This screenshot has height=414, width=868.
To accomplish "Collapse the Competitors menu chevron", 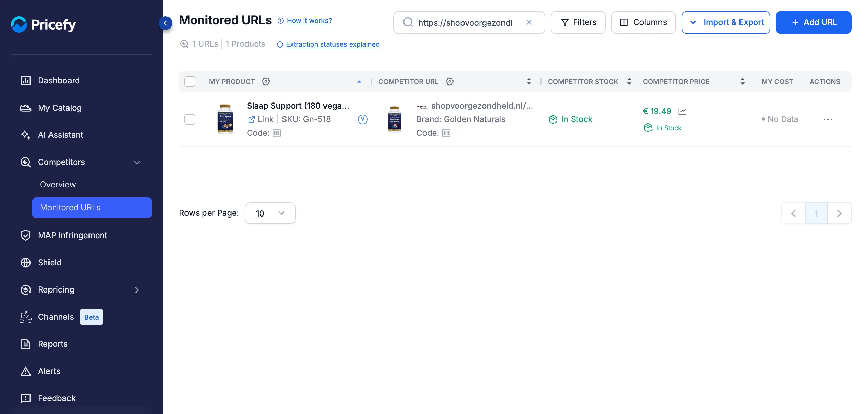I will coord(137,162).
